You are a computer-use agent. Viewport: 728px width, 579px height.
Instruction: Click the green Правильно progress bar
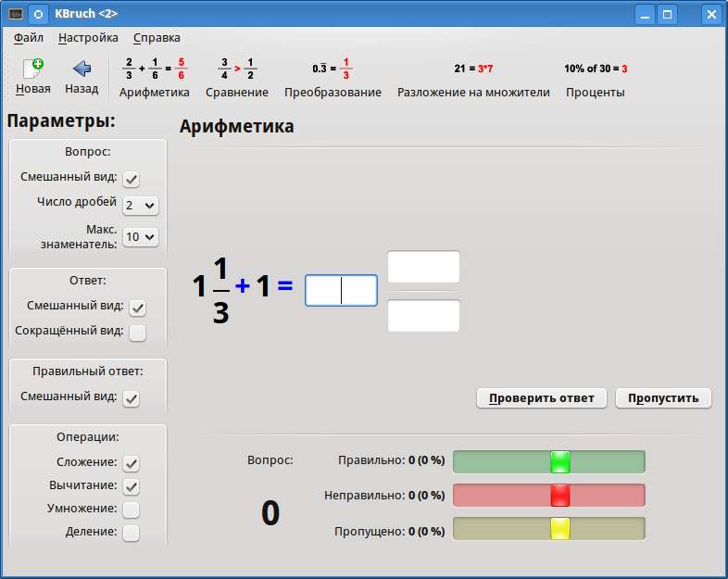(549, 462)
